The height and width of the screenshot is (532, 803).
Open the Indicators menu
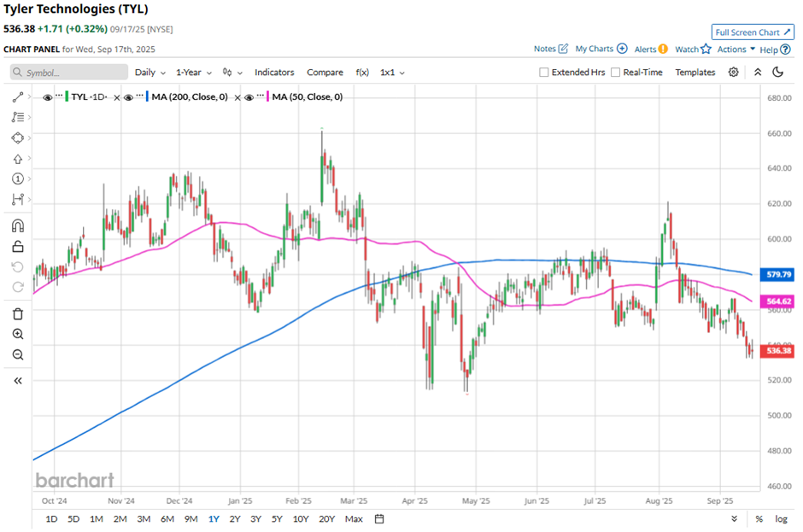tap(274, 73)
